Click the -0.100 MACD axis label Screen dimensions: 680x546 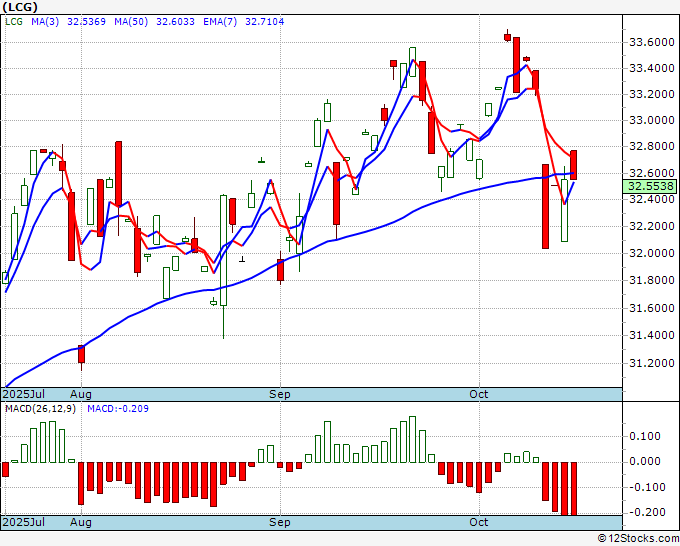tap(647, 487)
